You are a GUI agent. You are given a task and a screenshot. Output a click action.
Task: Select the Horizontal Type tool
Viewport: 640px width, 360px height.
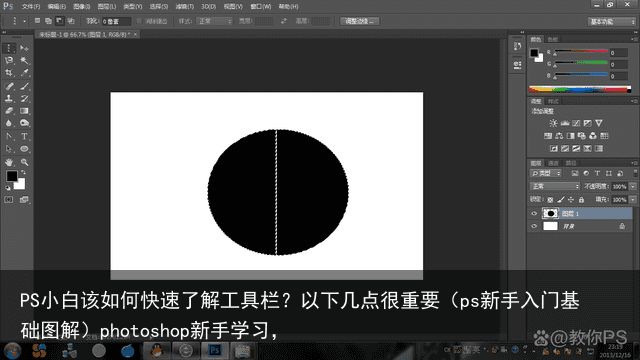coord(24,136)
